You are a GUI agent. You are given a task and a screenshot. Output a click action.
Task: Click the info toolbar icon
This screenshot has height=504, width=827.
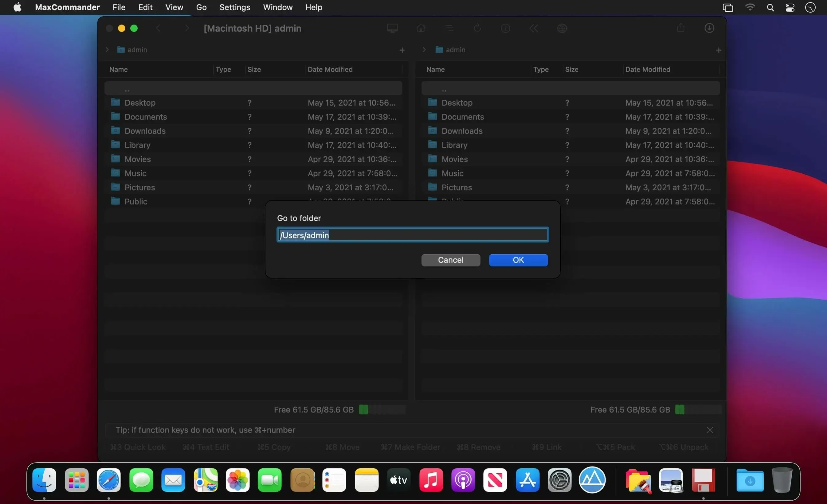(x=505, y=28)
